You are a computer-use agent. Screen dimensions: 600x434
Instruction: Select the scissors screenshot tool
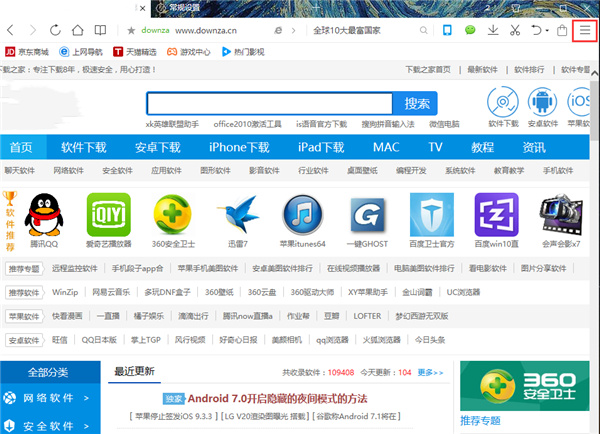coord(515,30)
